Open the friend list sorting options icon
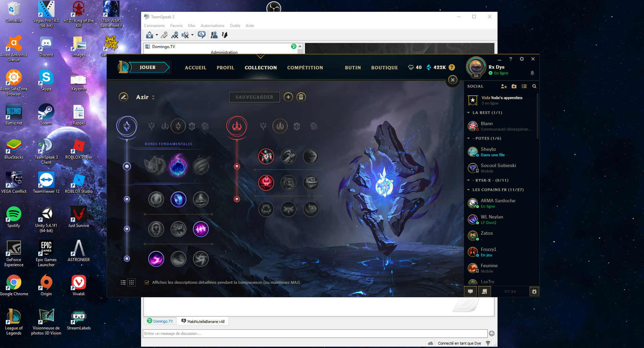 point(524,86)
